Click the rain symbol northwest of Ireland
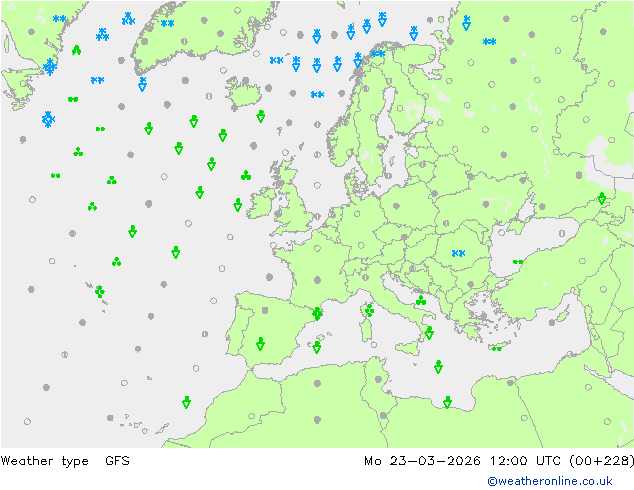634x490 pixels. click(x=246, y=175)
